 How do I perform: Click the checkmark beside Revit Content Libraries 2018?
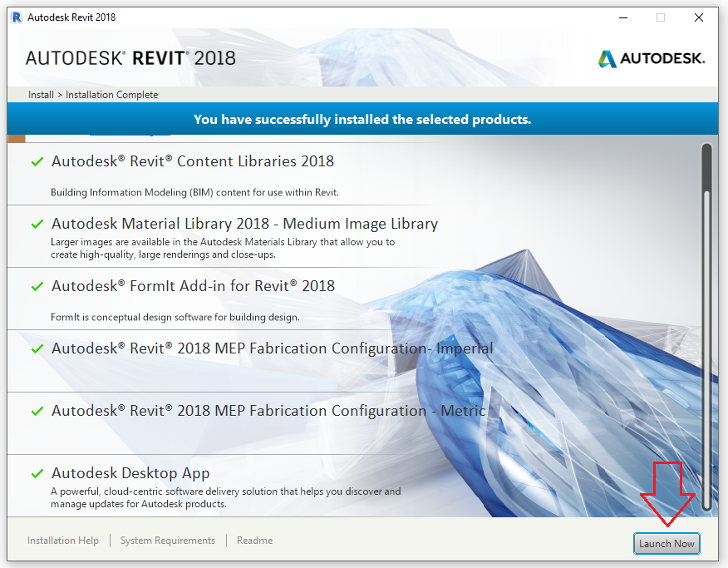[37, 161]
